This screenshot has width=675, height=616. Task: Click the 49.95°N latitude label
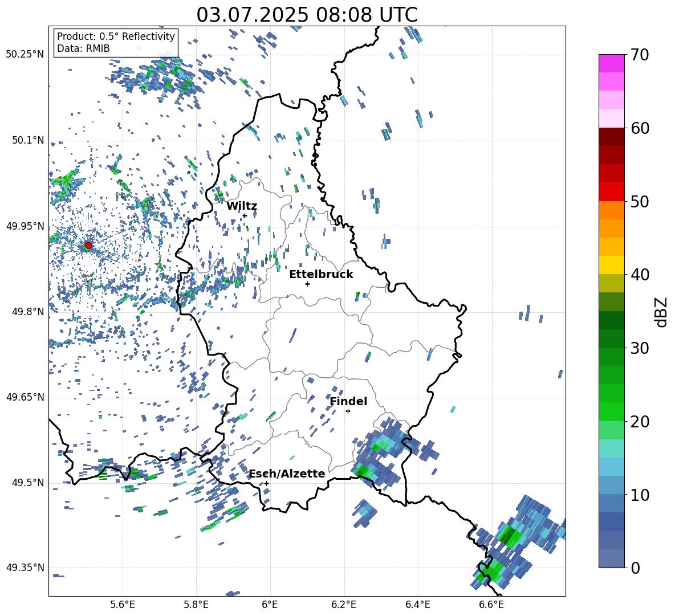click(x=25, y=226)
